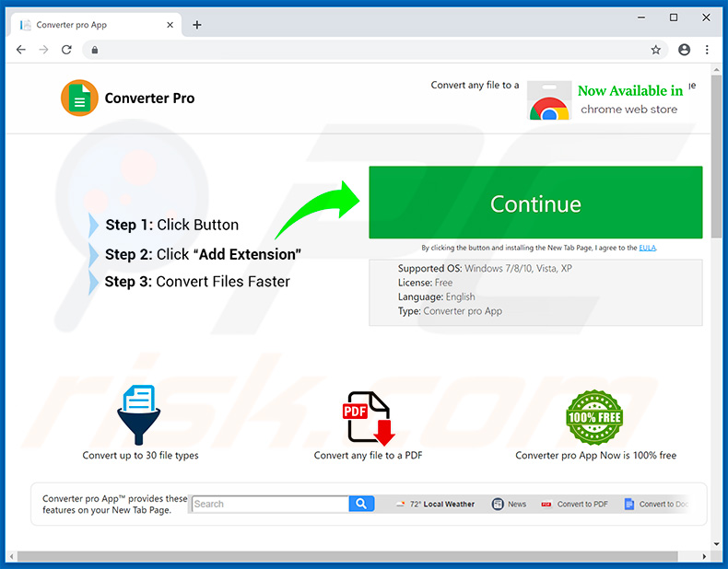Click the Chrome web store logo icon
The image size is (728, 569).
549,100
